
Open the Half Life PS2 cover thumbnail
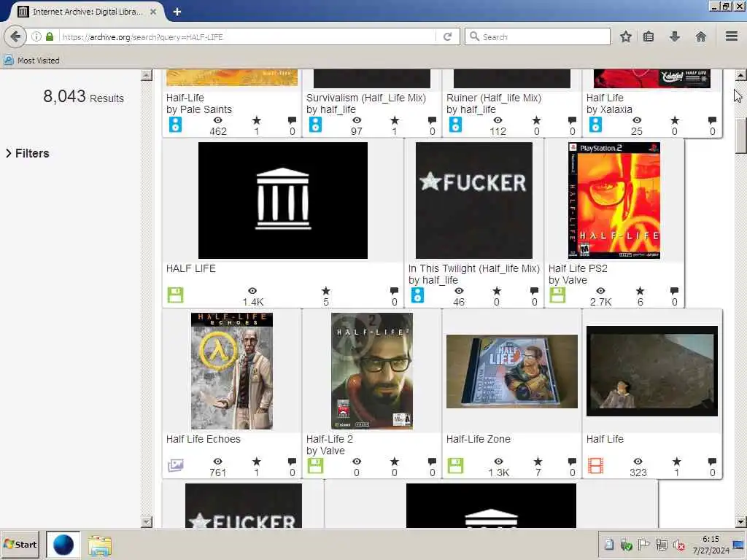[x=614, y=201]
